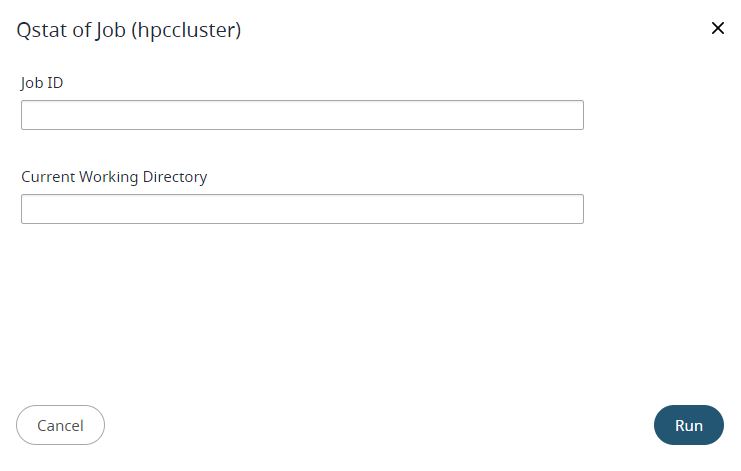Place cursor in working directory text box

tap(302, 209)
